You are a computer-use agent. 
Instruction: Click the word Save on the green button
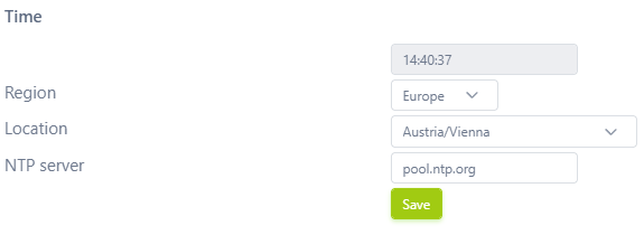(x=416, y=204)
